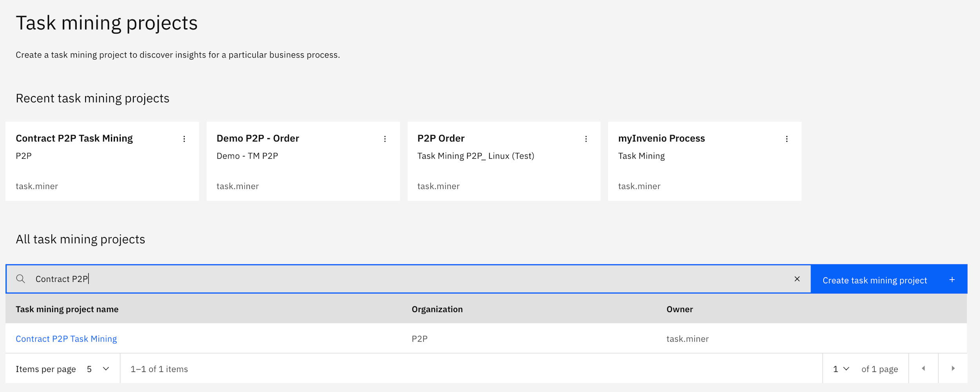Open overflow menu on Contract P2P Task Mining card
The width and height of the screenshot is (980, 392).
(184, 139)
